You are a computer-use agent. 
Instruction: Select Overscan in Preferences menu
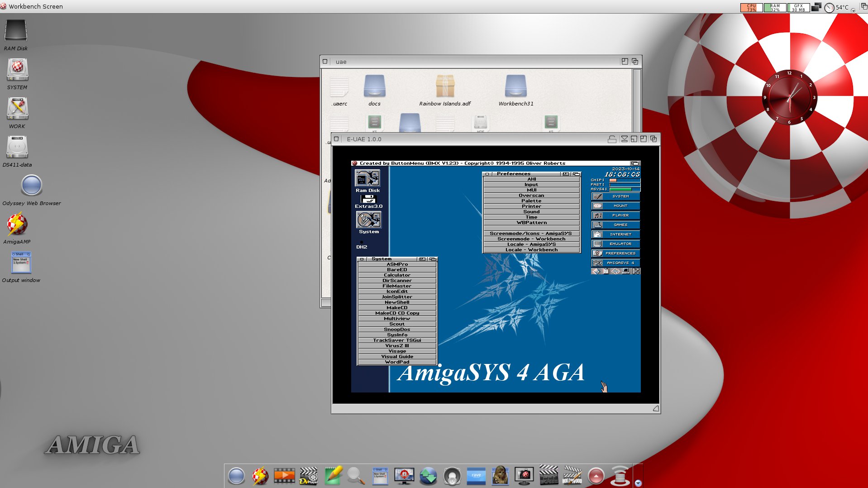[x=531, y=196]
